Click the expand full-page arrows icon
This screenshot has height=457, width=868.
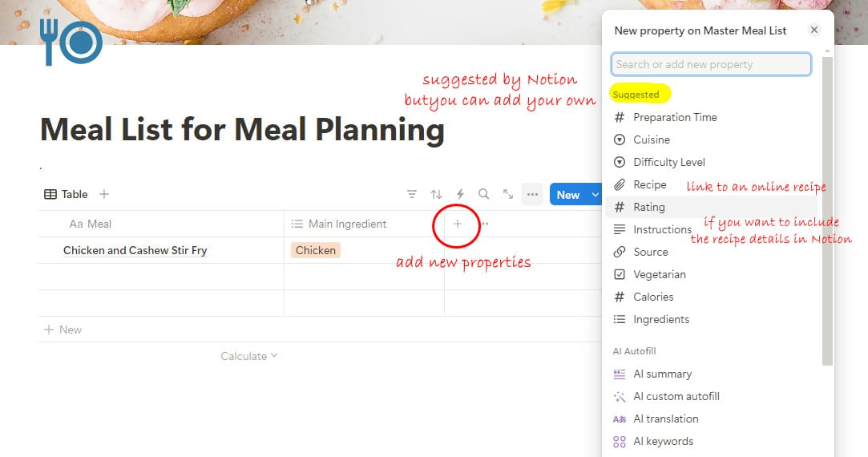507,194
